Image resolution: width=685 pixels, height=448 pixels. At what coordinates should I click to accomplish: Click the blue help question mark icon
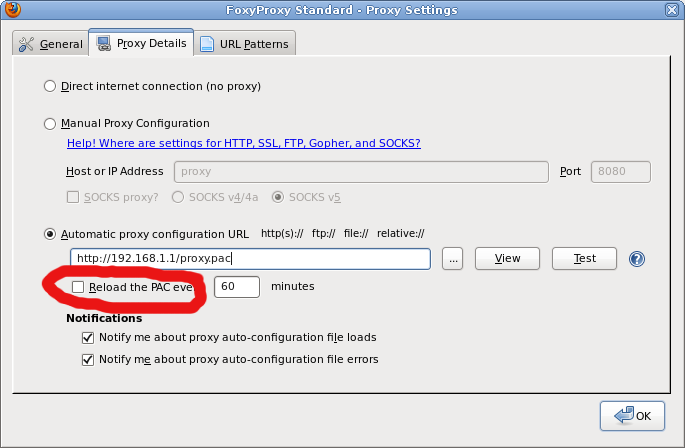pyautogui.click(x=637, y=259)
